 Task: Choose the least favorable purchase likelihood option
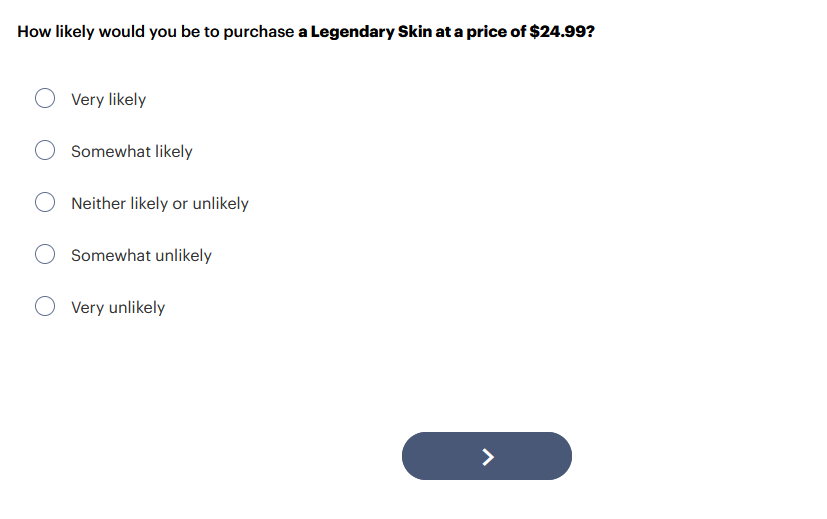(x=45, y=307)
